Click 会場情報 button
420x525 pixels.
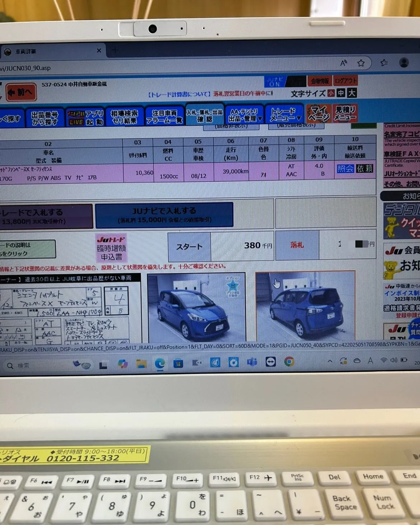pyautogui.click(x=319, y=81)
